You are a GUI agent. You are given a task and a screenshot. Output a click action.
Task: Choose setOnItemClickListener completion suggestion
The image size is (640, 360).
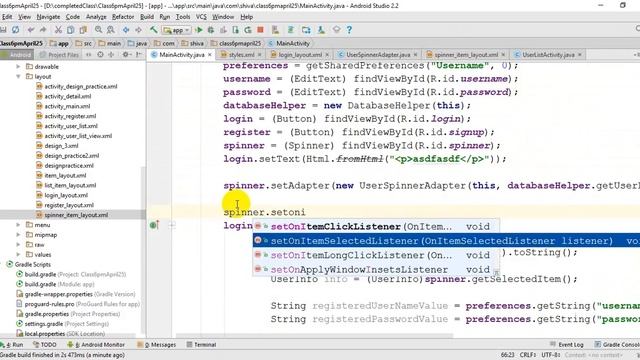tap(376, 226)
